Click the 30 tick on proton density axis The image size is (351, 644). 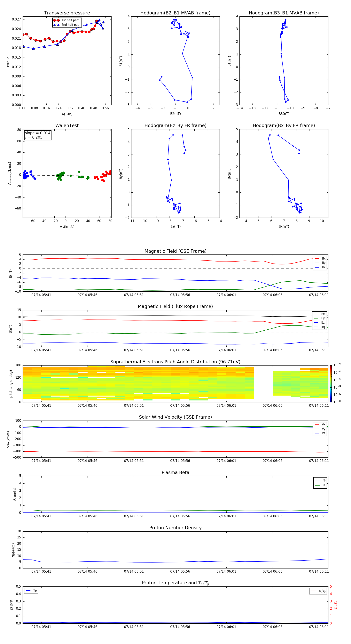19,531
